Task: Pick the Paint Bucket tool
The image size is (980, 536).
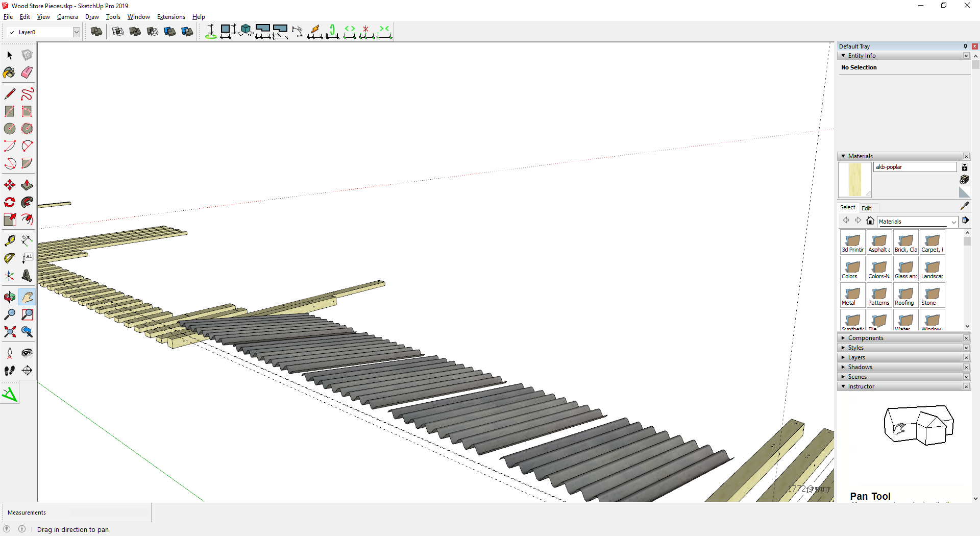Action: coord(10,72)
